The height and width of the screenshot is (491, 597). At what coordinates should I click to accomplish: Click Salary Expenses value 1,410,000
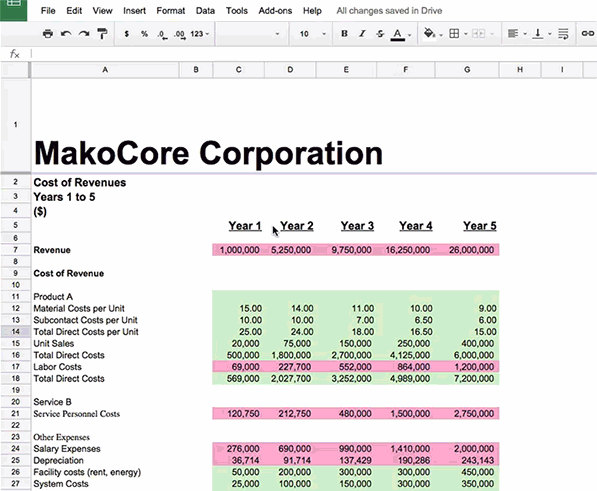tap(410, 449)
